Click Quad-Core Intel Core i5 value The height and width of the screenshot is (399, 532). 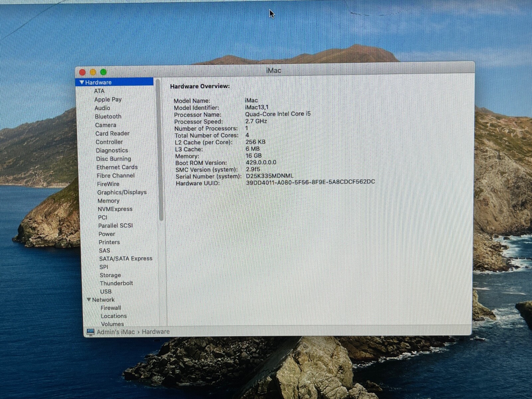[x=278, y=114]
